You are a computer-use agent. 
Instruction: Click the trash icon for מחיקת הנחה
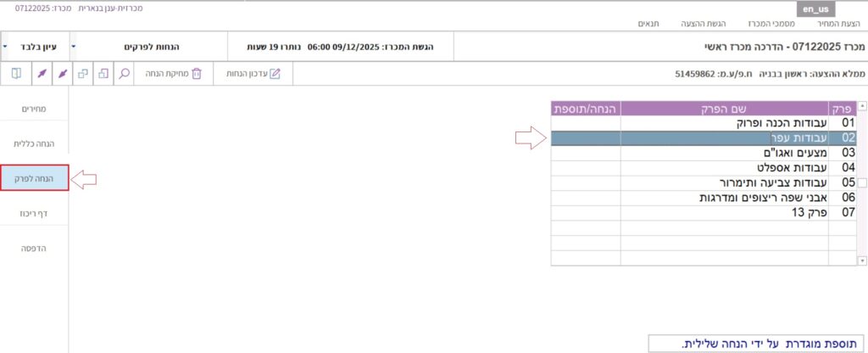[197, 74]
